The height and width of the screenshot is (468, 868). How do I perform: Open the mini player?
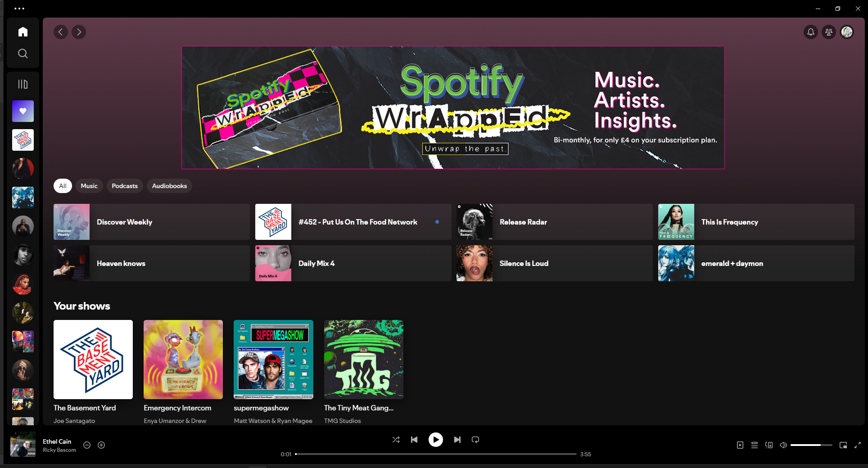tap(843, 445)
